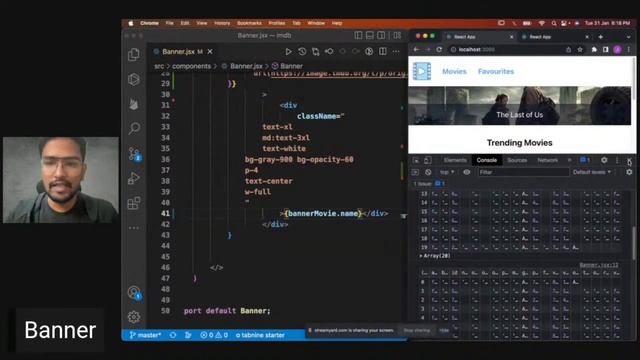
Task: Open DevTools settings gear in tab bar
Action: coord(604,160)
